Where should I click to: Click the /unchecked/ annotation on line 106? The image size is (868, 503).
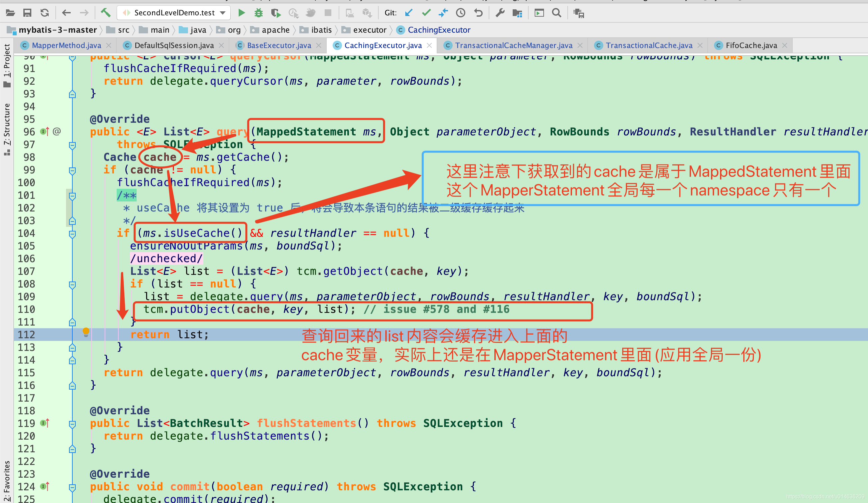click(166, 259)
